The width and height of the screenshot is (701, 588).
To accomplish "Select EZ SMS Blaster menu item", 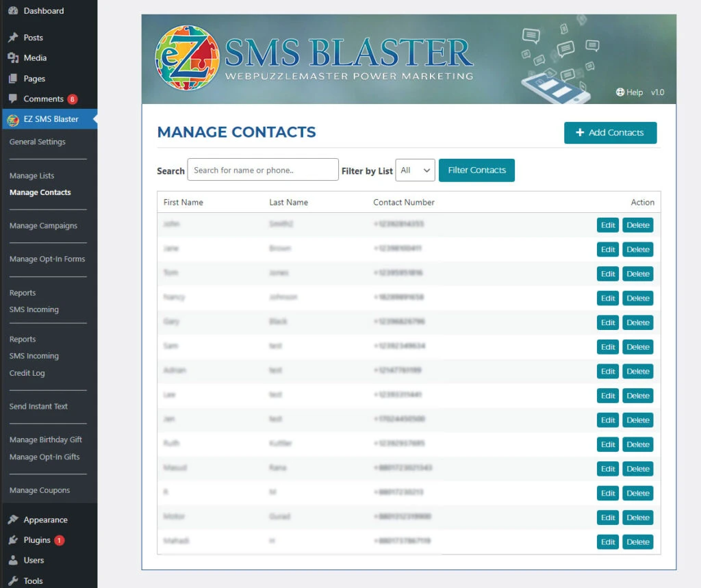I will coord(49,119).
